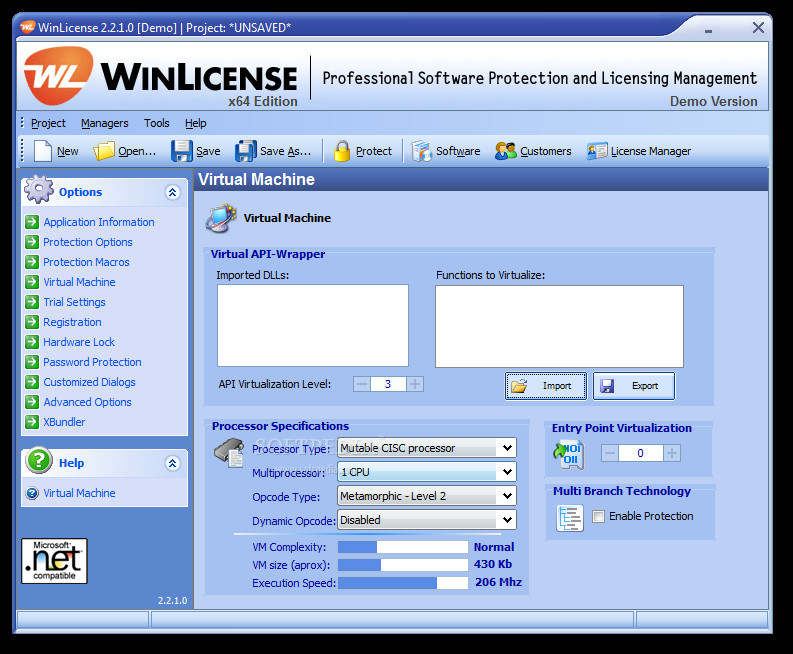Click the VM size progress bar
793x654 pixels.
pos(403,564)
